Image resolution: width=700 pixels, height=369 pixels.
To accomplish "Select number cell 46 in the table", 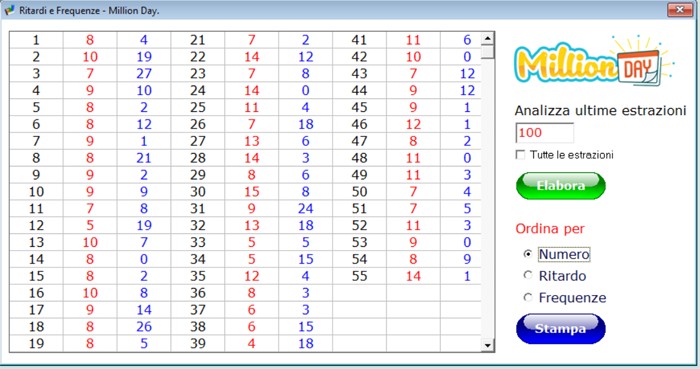I will click(x=359, y=124).
